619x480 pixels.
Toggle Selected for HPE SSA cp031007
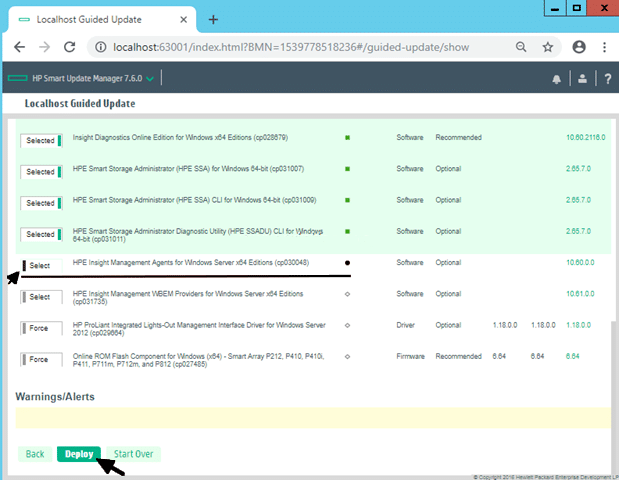pyautogui.click(x=41, y=172)
